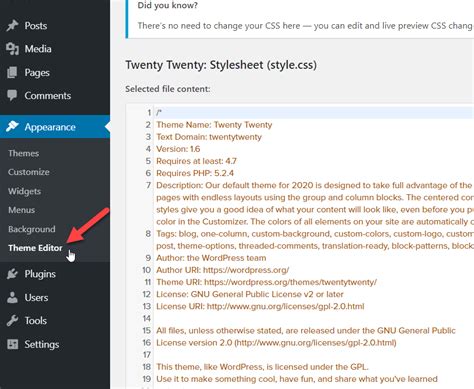Click the Pages stacked-sheets icon
Viewport: 474px width, 389px height.
coord(12,72)
